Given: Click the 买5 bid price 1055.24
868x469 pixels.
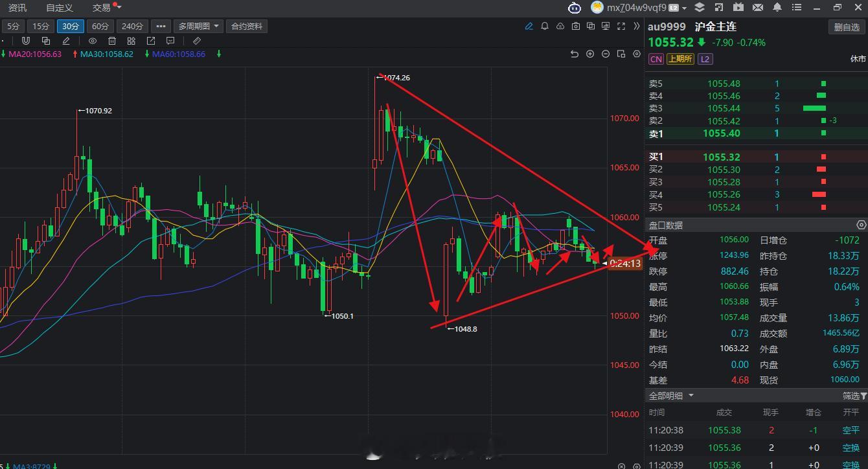Looking at the screenshot, I should pos(724,207).
